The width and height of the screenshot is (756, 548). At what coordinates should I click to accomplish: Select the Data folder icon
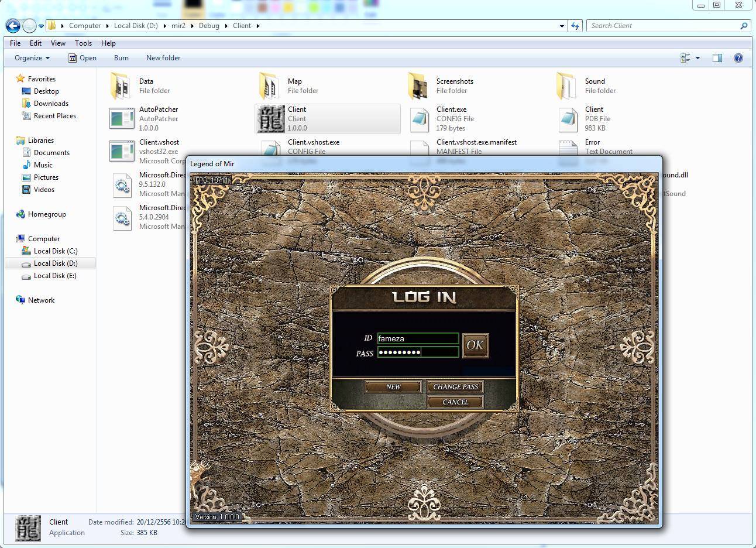click(x=121, y=86)
